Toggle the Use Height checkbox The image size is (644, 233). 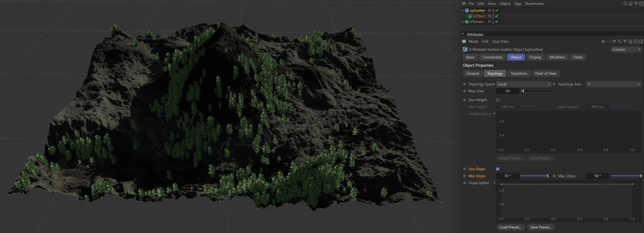[498, 100]
